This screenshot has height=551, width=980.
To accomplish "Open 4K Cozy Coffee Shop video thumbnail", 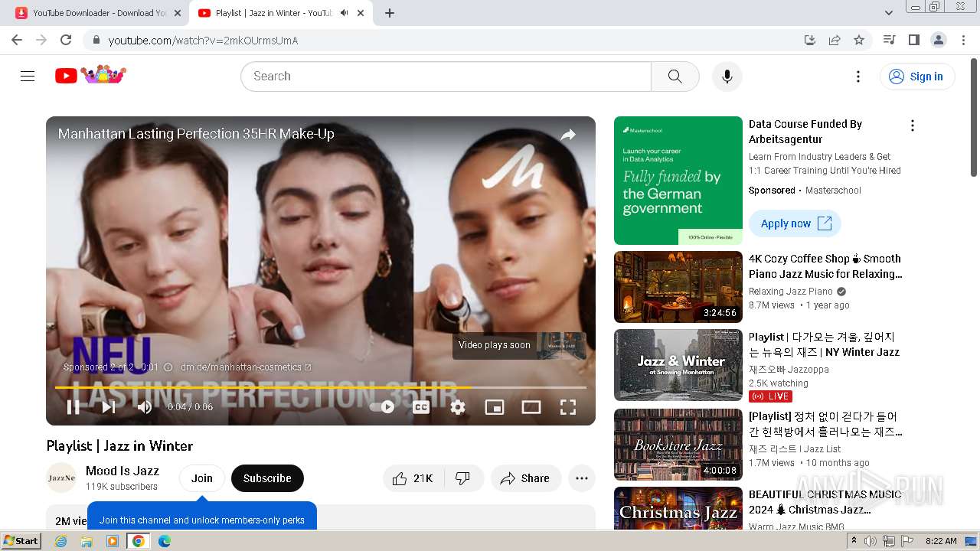I will click(x=678, y=287).
